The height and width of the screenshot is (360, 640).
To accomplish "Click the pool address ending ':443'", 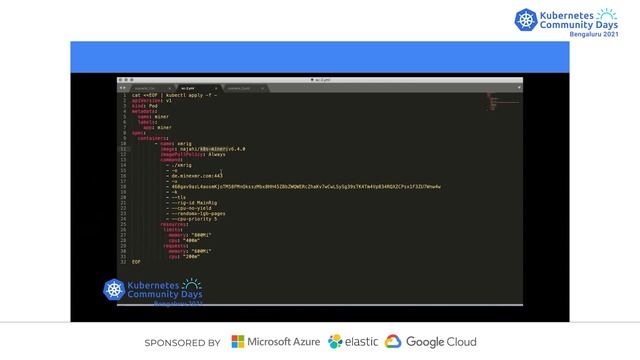I will click(197, 176).
